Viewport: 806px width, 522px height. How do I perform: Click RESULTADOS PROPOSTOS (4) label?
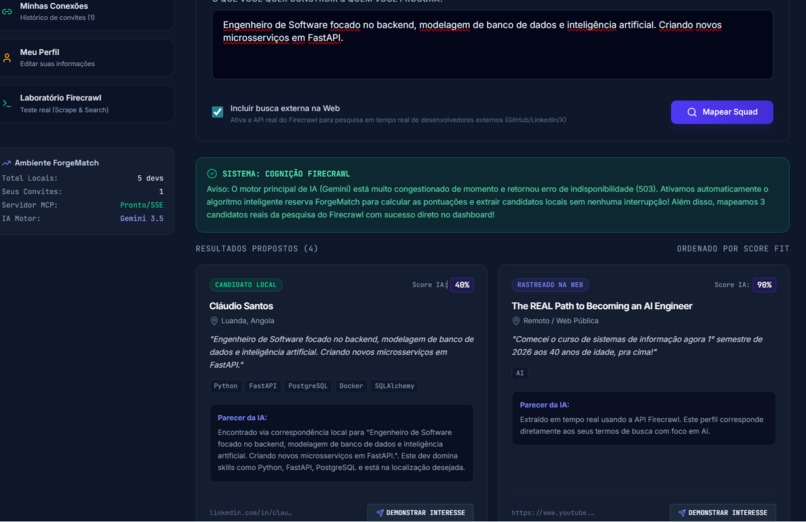coord(257,249)
